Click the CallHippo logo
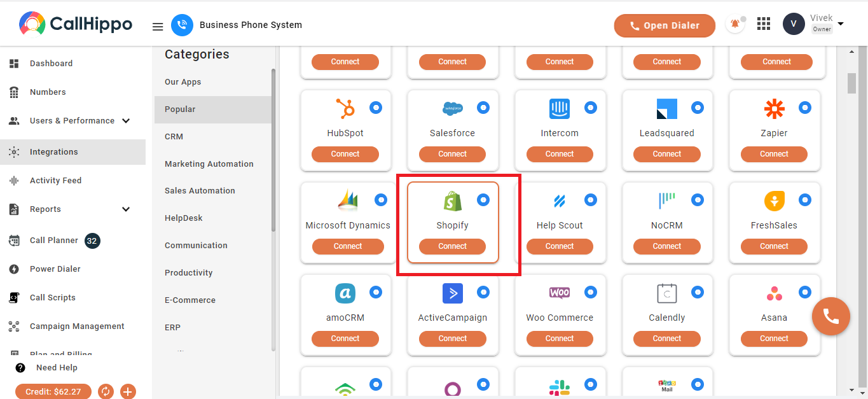 point(76,24)
